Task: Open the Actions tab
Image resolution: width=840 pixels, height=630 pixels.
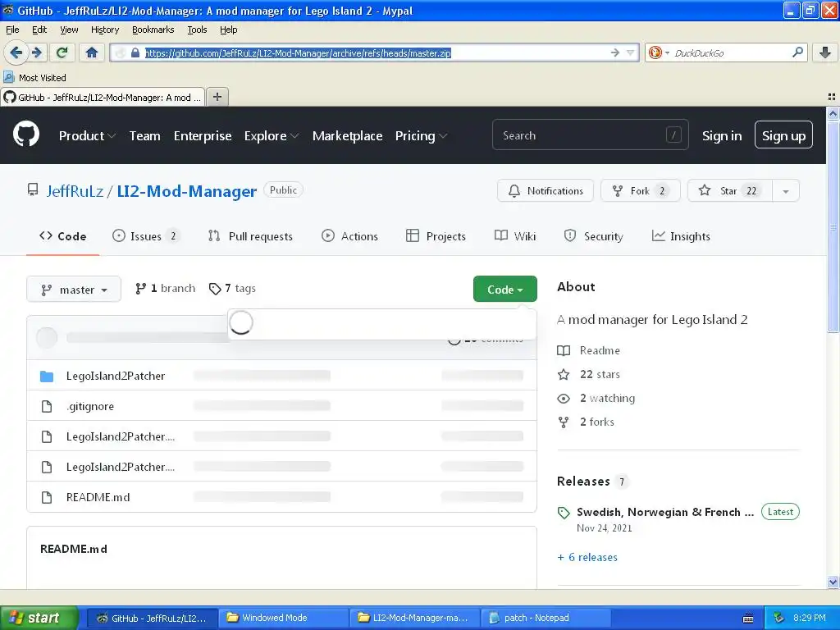Action: point(349,236)
